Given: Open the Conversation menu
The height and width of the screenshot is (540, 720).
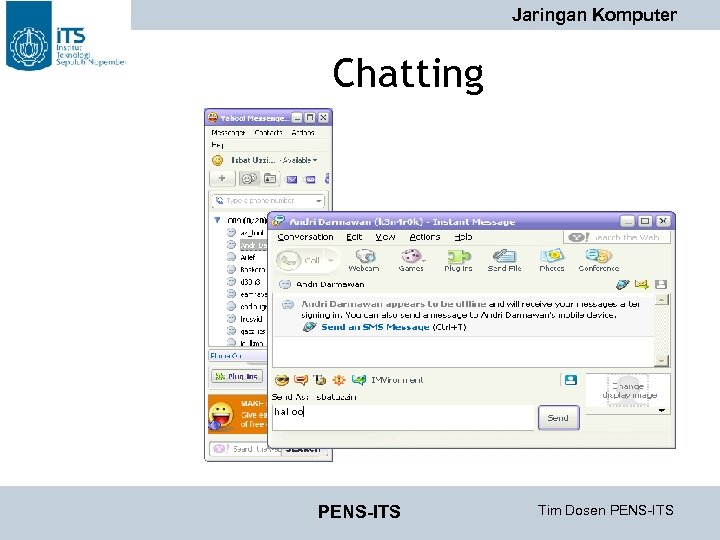Looking at the screenshot, I should click(x=305, y=237).
